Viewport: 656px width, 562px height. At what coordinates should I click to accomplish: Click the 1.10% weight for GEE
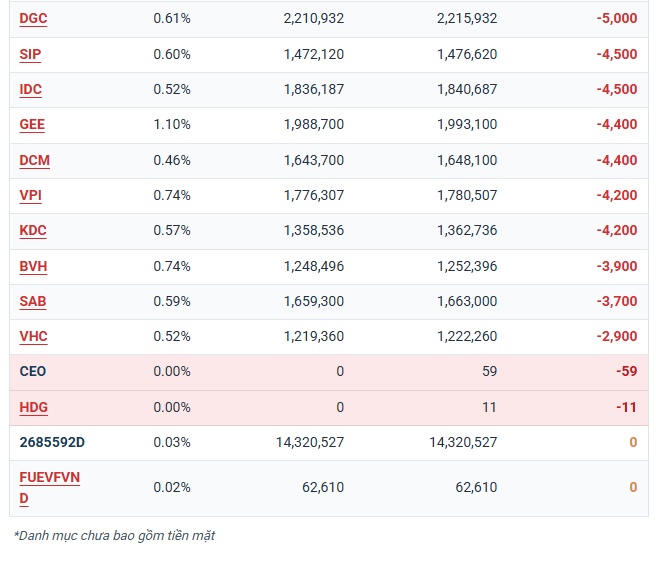(172, 125)
